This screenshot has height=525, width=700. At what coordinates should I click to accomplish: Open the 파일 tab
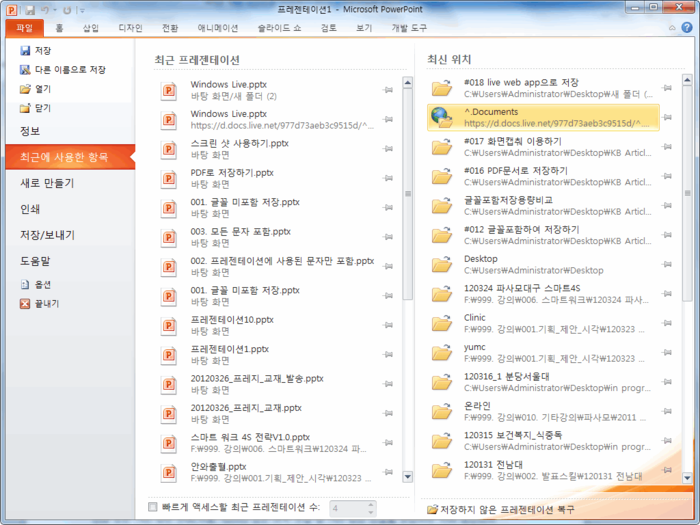(25, 28)
